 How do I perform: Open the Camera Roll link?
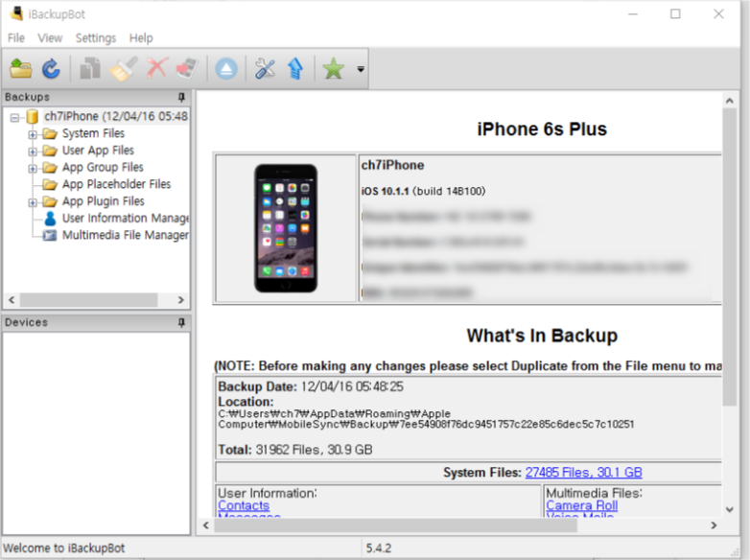[x=581, y=505]
